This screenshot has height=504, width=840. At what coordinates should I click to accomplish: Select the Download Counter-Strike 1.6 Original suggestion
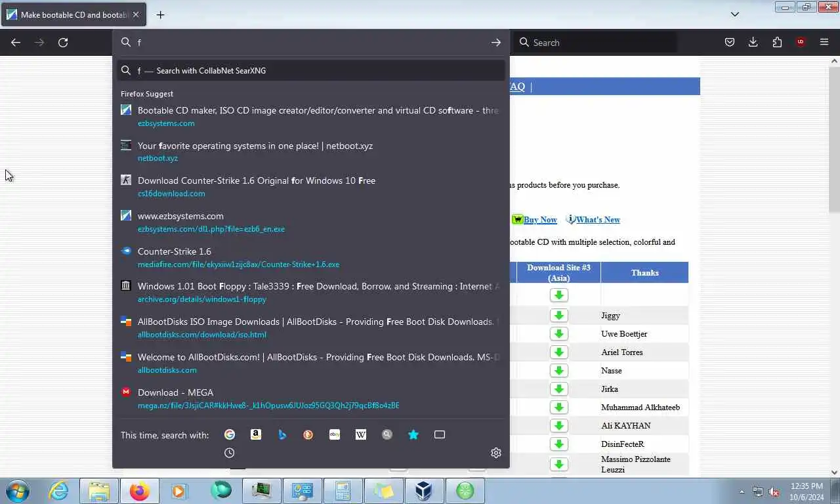click(x=311, y=186)
